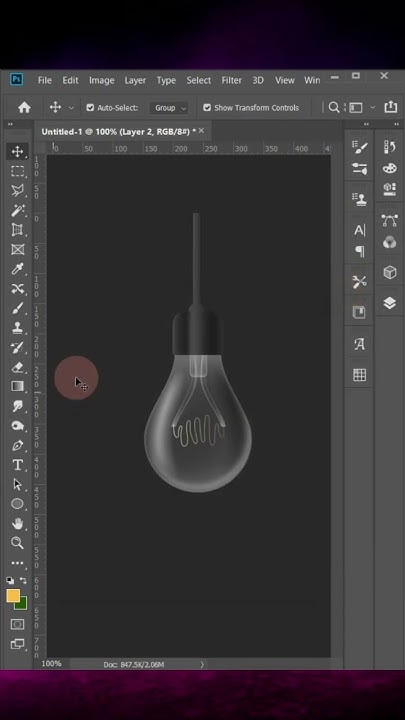This screenshot has height=720, width=405.
Task: Open the Glyphs panel
Action: point(360,344)
